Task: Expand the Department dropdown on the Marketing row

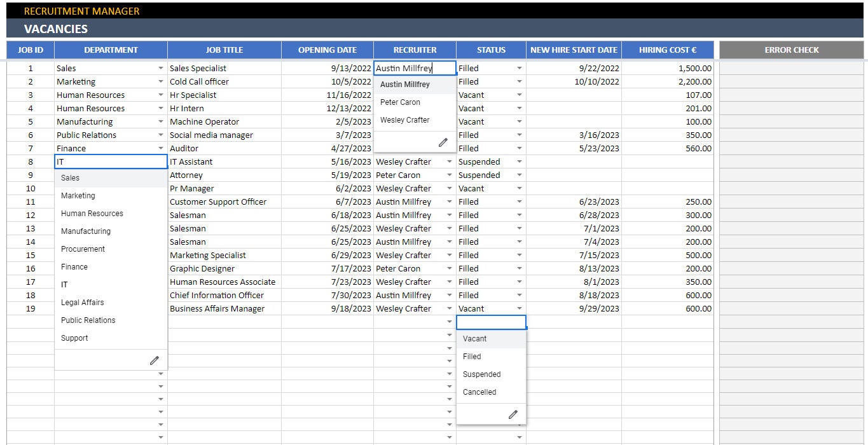Action: 161,81
